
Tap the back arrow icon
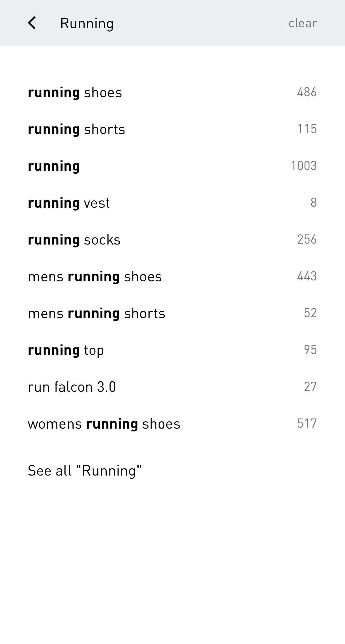[x=32, y=23]
